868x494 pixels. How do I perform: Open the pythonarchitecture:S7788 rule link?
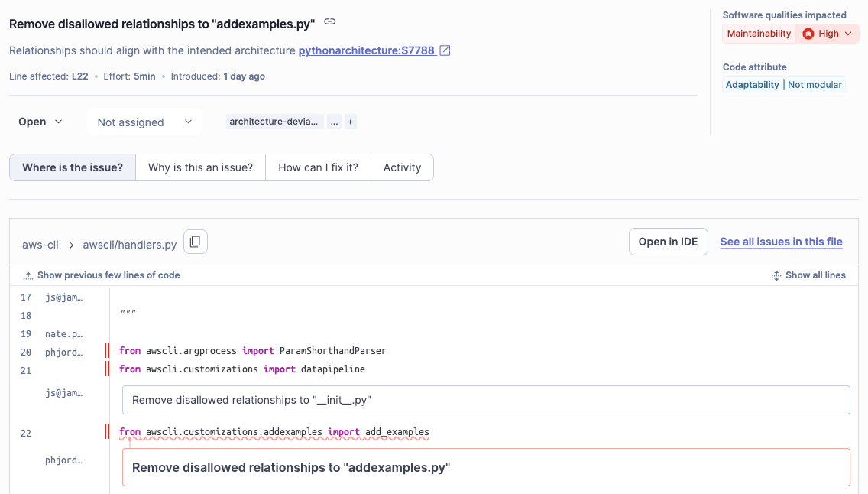(x=367, y=50)
